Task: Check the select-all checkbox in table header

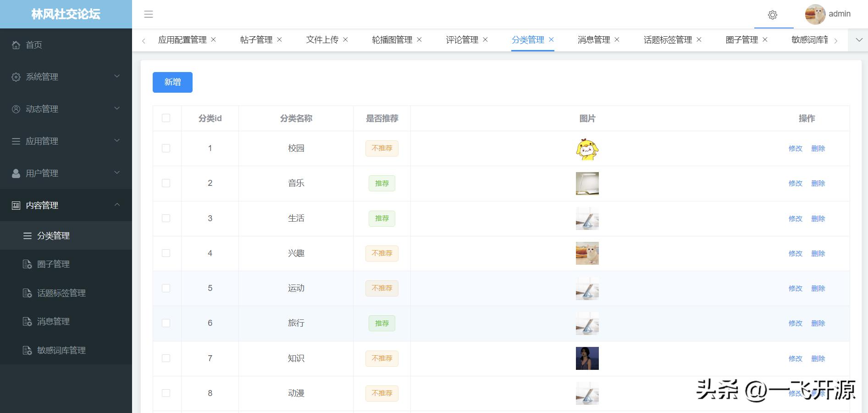Action: click(166, 118)
